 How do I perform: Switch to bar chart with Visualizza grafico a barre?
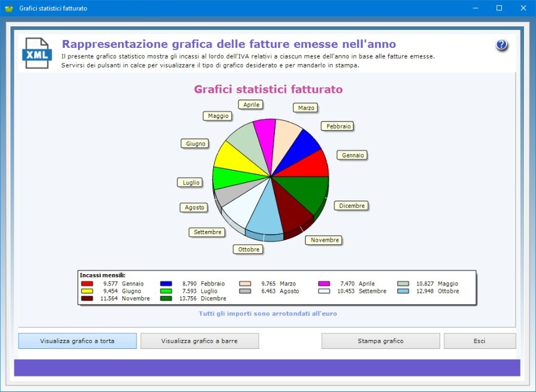[199, 341]
